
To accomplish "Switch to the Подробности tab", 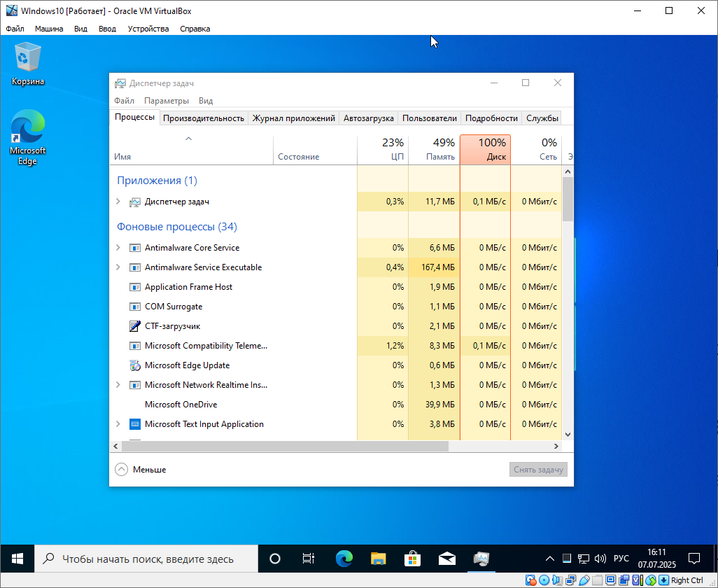I will (491, 118).
